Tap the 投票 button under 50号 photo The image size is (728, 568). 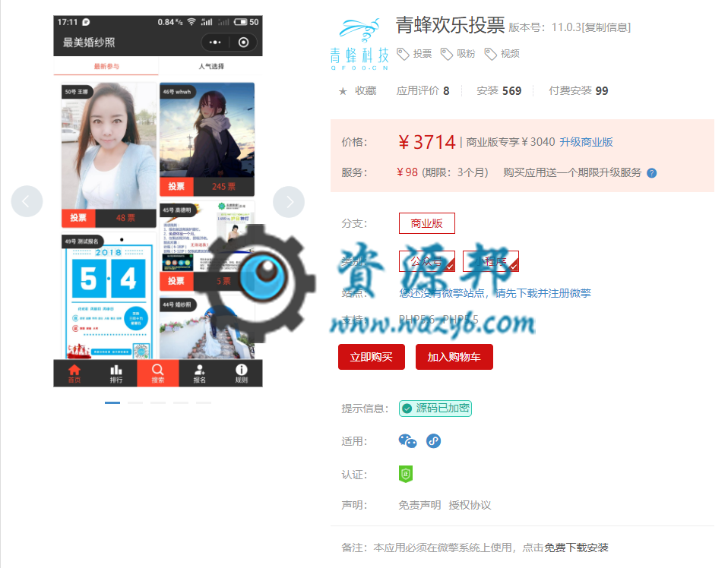pos(78,218)
